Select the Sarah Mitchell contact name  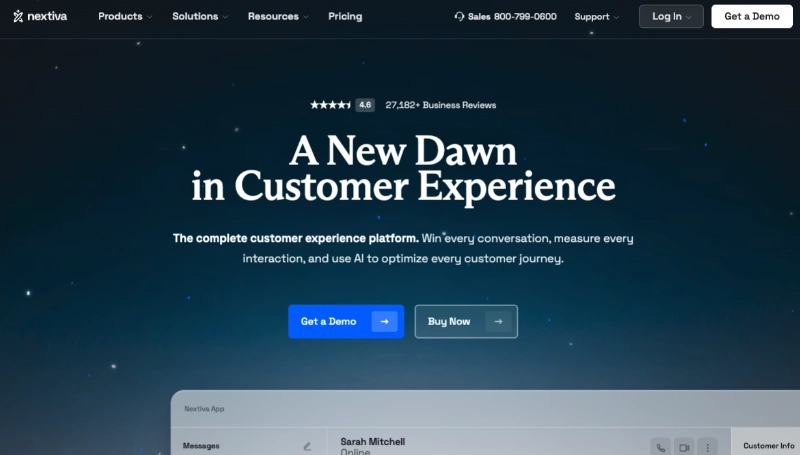click(x=372, y=442)
